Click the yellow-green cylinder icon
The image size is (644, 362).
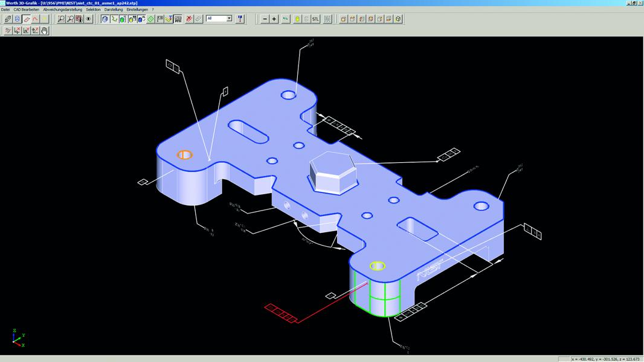pyautogui.click(x=297, y=19)
